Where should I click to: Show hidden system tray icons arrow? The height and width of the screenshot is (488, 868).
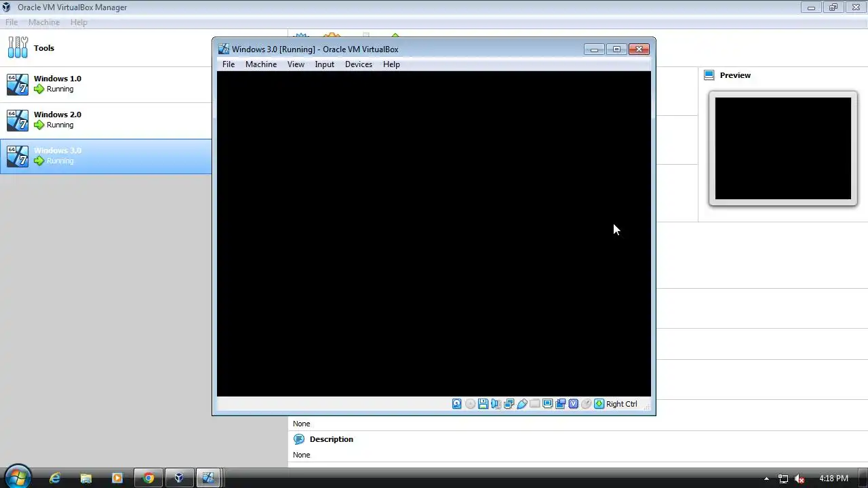(766, 479)
